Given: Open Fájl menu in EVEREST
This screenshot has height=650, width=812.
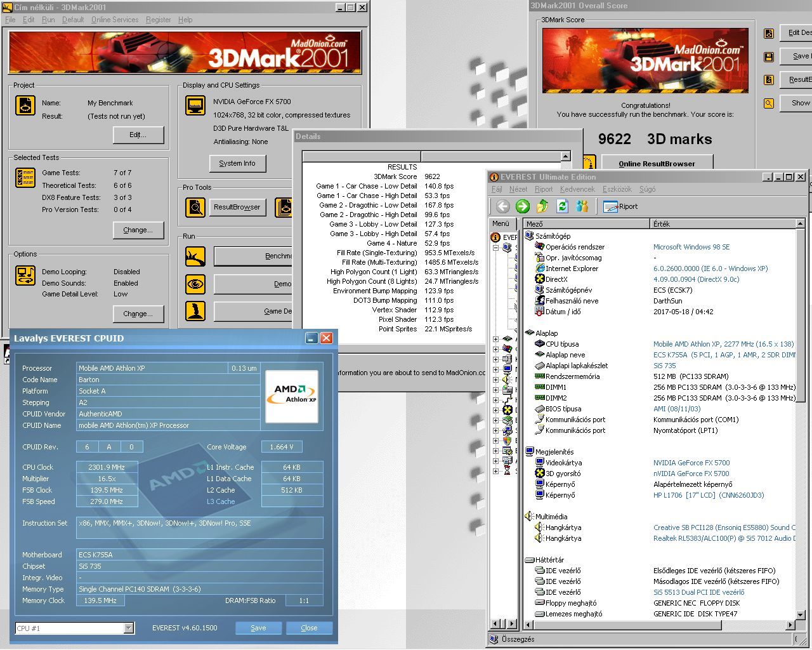Looking at the screenshot, I should pyautogui.click(x=497, y=189).
